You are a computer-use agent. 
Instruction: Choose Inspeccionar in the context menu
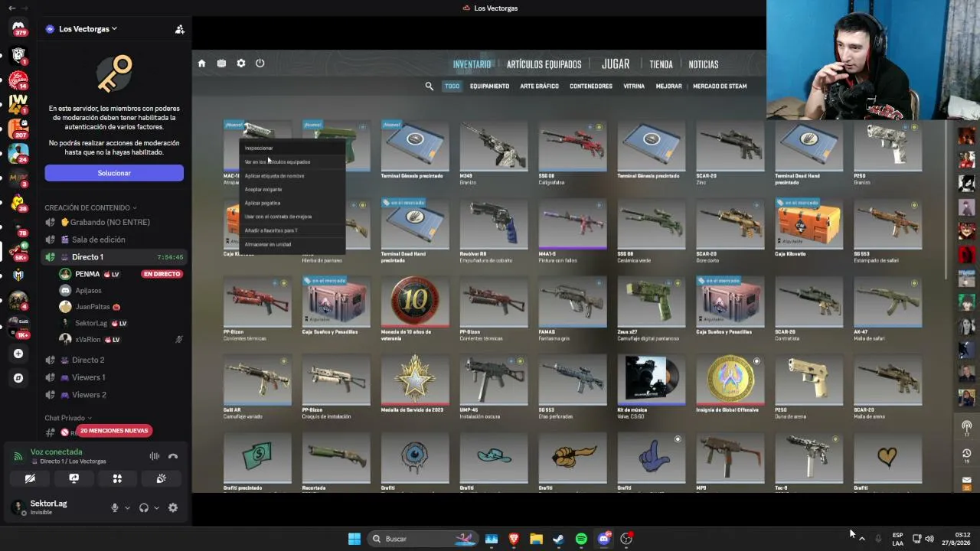coord(292,148)
